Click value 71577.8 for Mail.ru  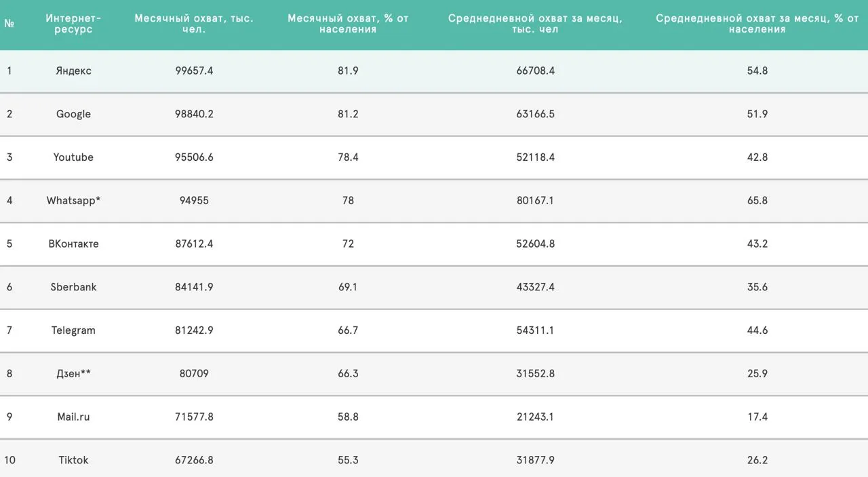click(194, 417)
